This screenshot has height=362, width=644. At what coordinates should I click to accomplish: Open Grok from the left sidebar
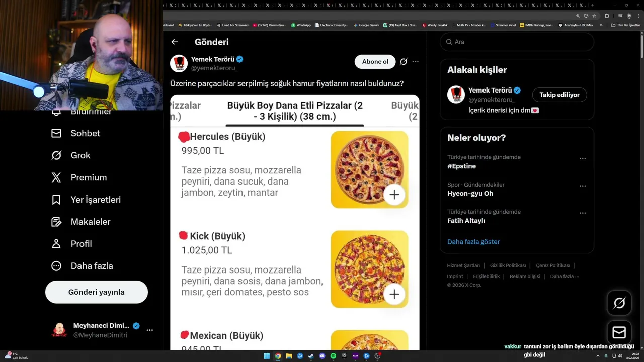point(70,155)
